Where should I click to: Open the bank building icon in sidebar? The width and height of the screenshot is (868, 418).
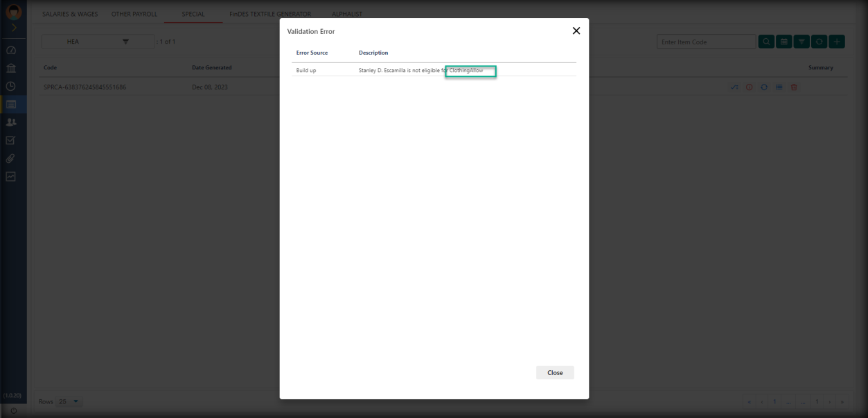click(11, 69)
